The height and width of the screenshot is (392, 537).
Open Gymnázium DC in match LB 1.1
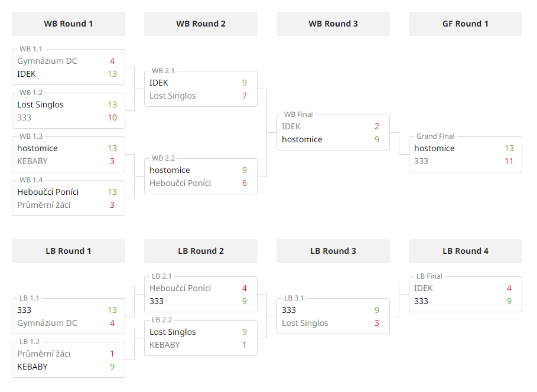point(47,323)
